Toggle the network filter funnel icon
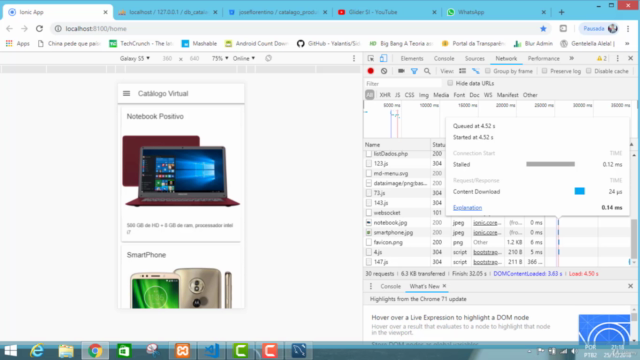 click(x=414, y=71)
